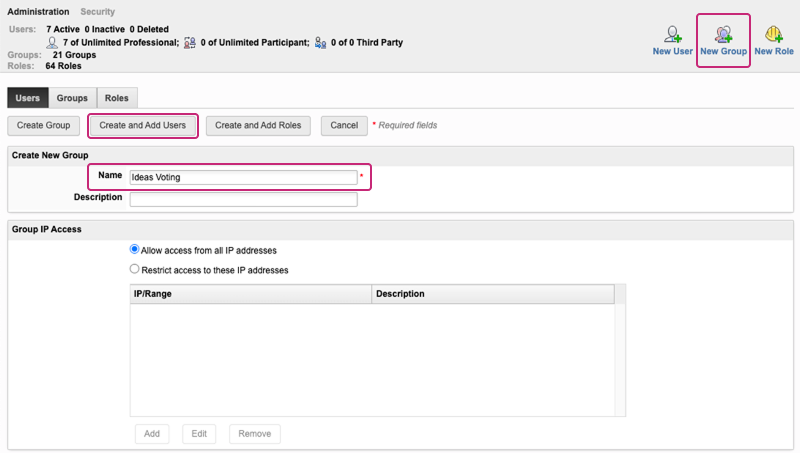The height and width of the screenshot is (453, 800).
Task: Click the '0 Deleted' users count
Action: click(149, 30)
